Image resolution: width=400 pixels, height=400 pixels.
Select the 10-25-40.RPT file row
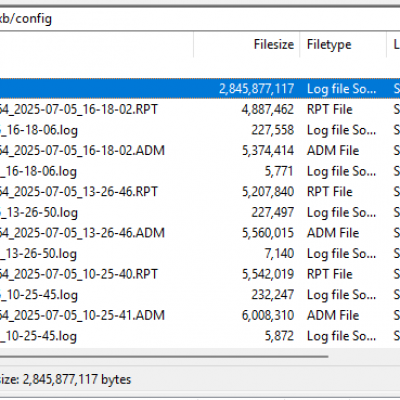point(200,274)
